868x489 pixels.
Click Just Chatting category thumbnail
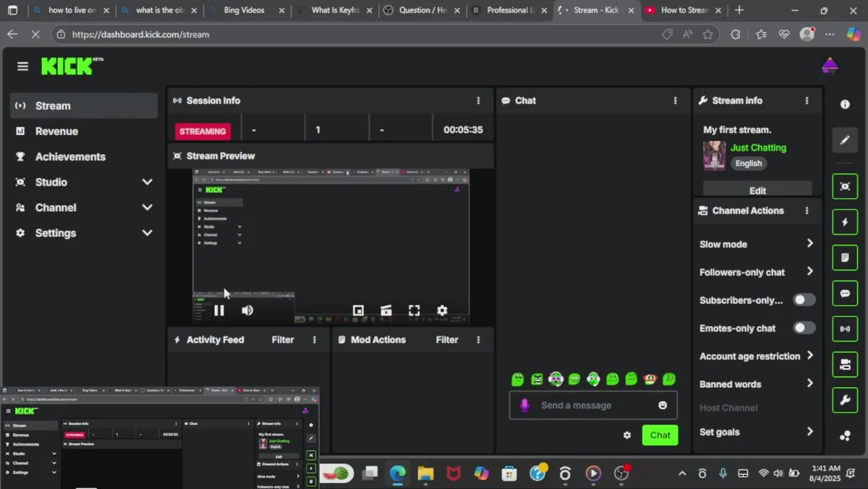714,156
